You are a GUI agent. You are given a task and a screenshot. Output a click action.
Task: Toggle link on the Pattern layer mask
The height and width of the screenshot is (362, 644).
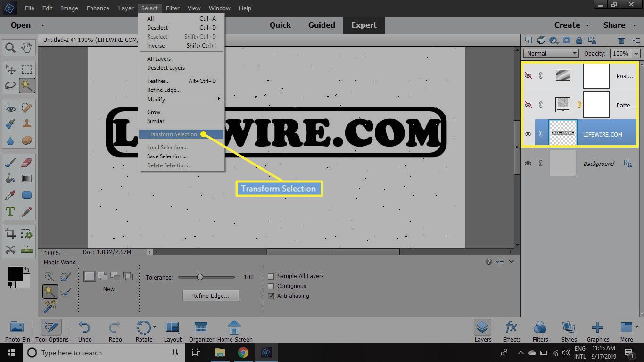tap(579, 105)
